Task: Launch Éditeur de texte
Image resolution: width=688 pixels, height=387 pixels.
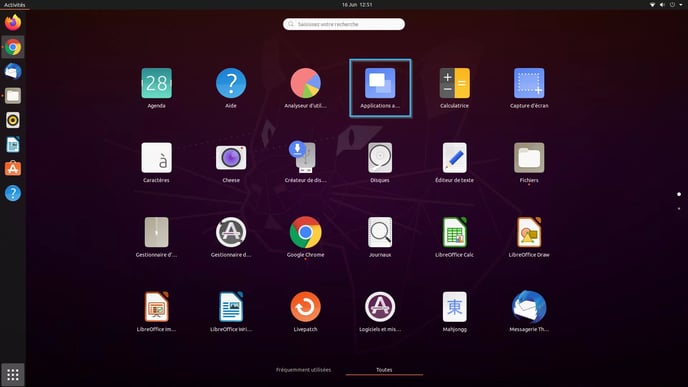Action: click(455, 158)
